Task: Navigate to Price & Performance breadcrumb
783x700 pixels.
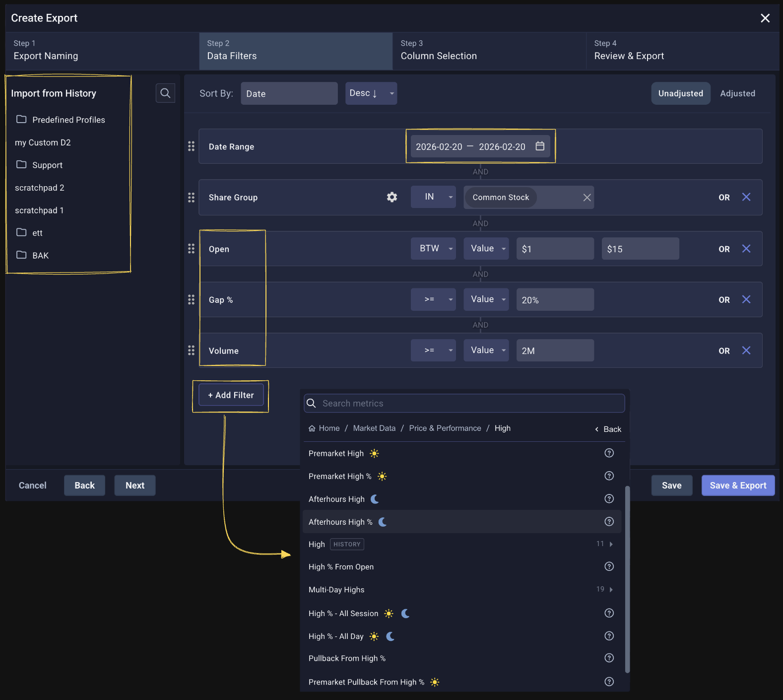Action: [445, 428]
